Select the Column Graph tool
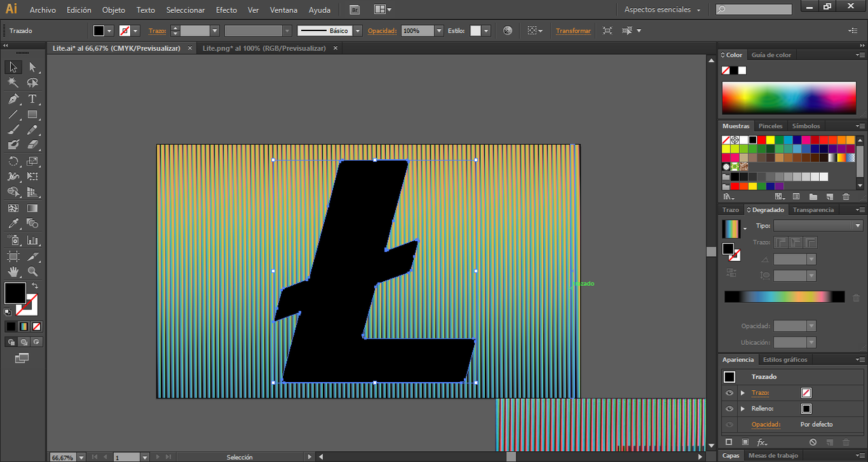Image resolution: width=868 pixels, height=462 pixels. (33, 240)
